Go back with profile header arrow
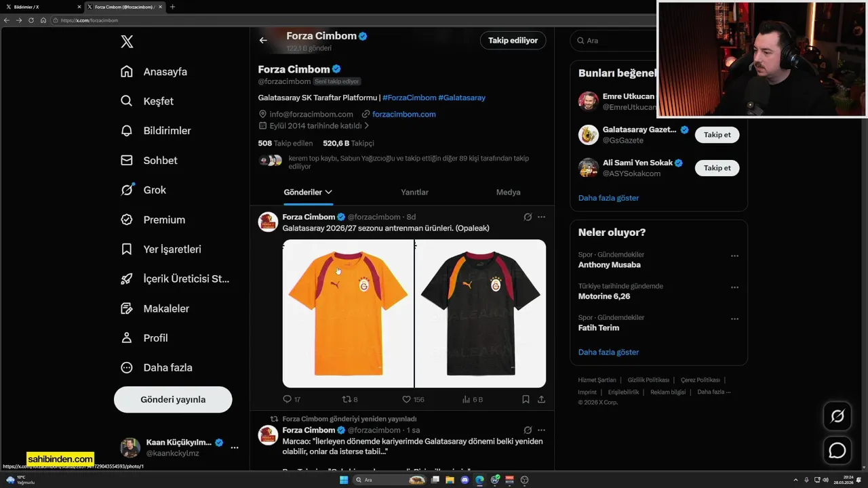The width and height of the screenshot is (868, 488). pyautogui.click(x=263, y=40)
